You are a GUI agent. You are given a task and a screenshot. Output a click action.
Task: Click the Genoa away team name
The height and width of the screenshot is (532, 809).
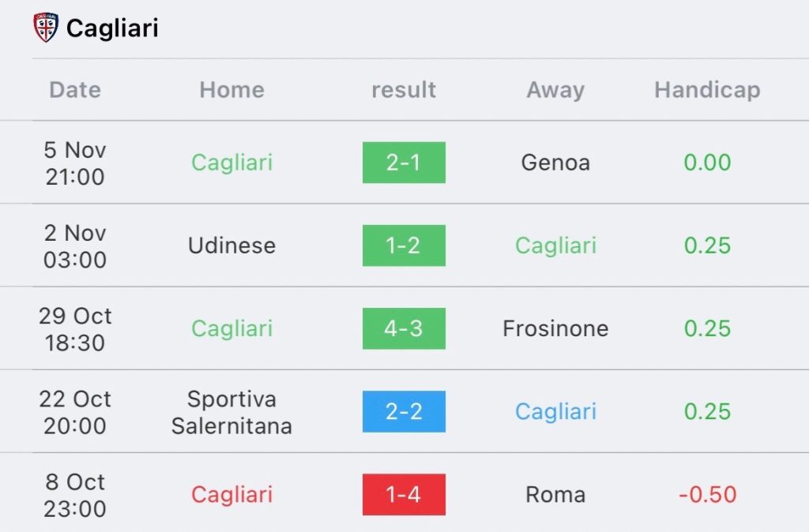[555, 163]
